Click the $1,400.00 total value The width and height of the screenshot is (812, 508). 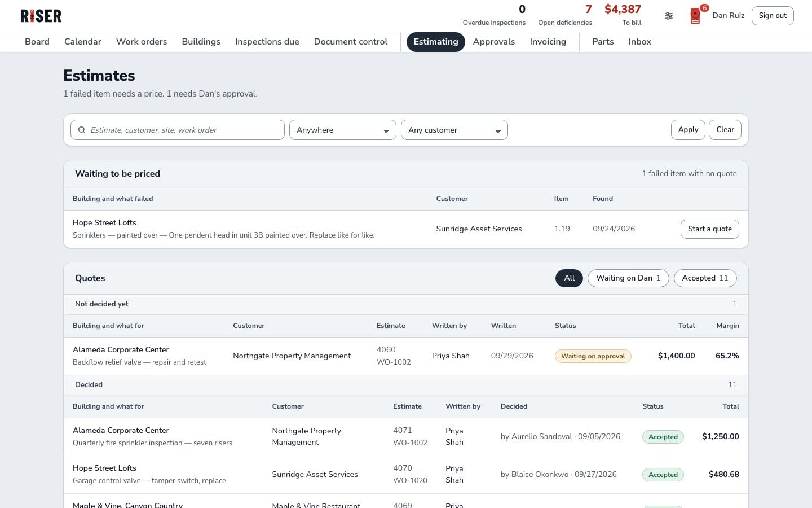coord(676,356)
